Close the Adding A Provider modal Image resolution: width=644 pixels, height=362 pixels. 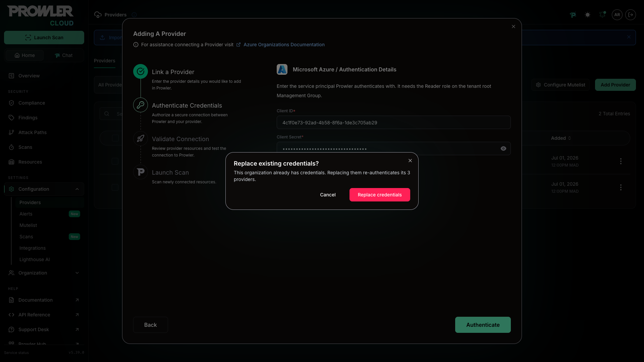point(514,26)
